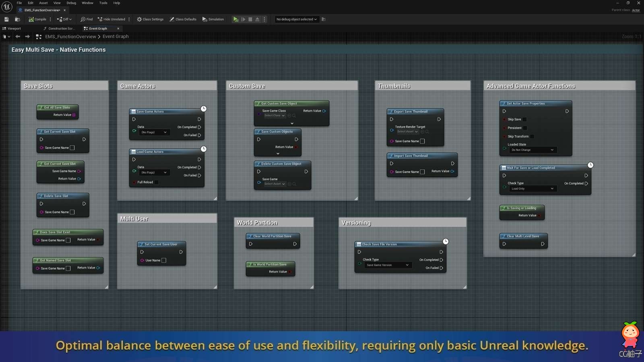Click latent clock icon on Wait For Save
Viewport: 644px width, 362px height.
coord(590,165)
